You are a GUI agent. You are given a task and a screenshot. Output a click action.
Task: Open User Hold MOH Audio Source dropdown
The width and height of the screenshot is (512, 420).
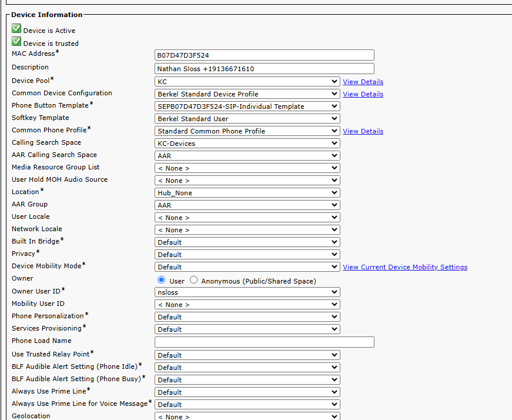click(247, 181)
